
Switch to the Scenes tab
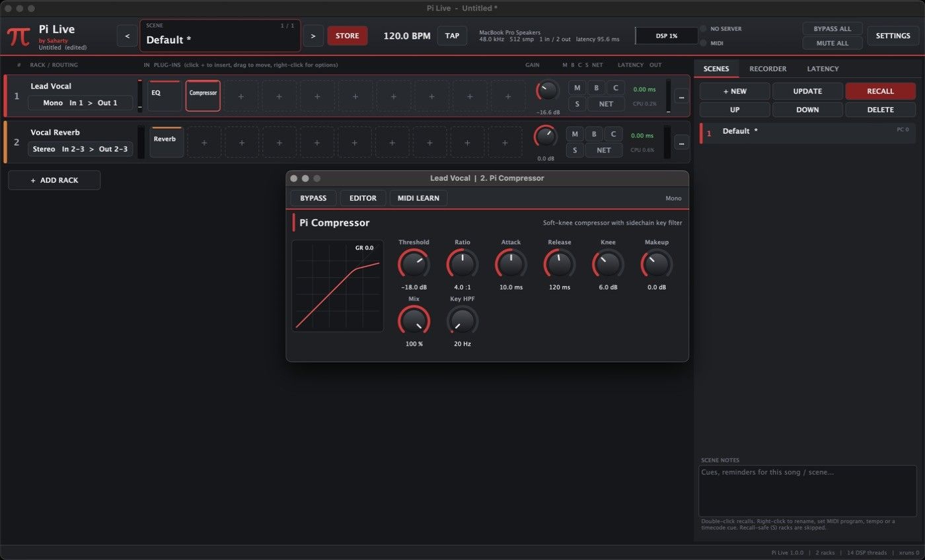[716, 69]
